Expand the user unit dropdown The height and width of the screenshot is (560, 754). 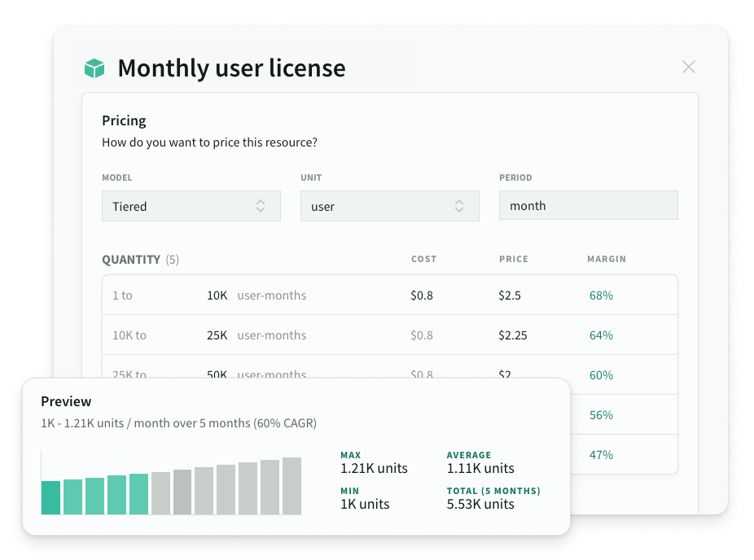pos(389,206)
